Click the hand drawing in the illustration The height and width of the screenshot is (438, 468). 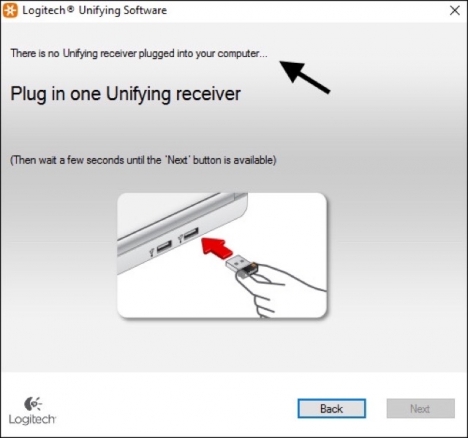(x=282, y=290)
